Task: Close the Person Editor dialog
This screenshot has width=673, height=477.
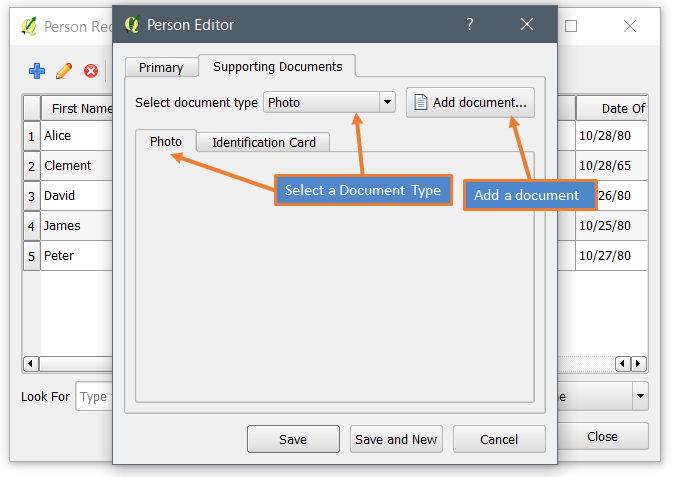Action: (x=527, y=24)
